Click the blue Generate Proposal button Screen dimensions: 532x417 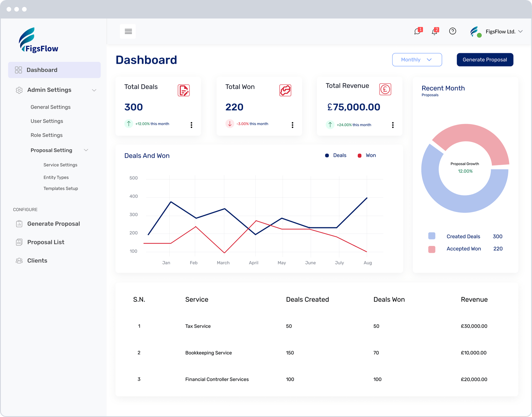click(485, 60)
